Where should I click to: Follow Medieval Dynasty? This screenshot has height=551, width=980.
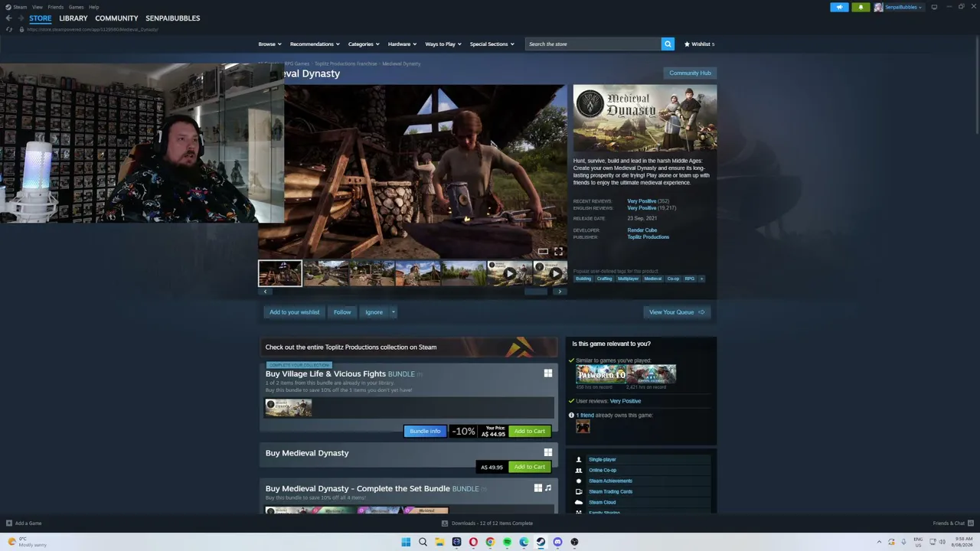(342, 312)
